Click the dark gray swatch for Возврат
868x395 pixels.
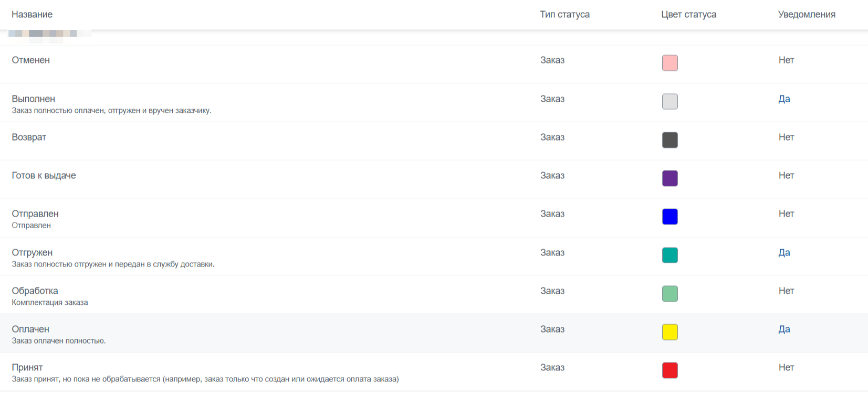click(x=670, y=140)
